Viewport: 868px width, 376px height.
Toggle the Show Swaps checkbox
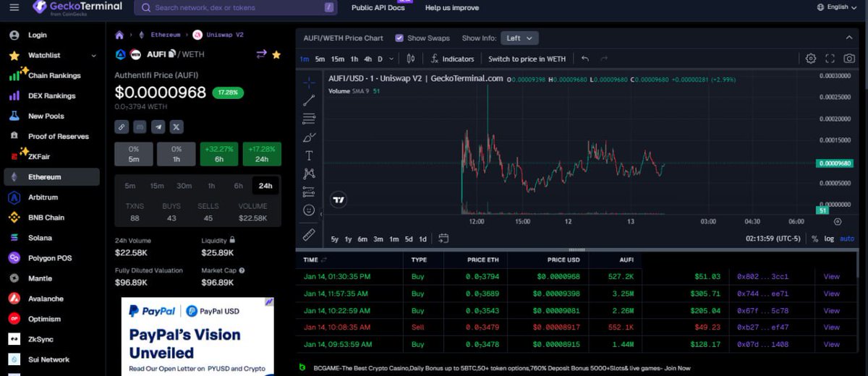[399, 38]
